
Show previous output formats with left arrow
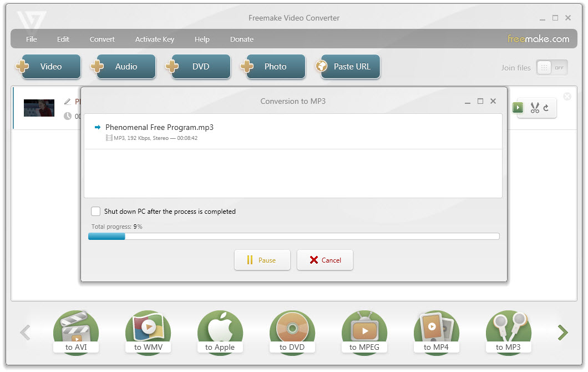point(25,332)
